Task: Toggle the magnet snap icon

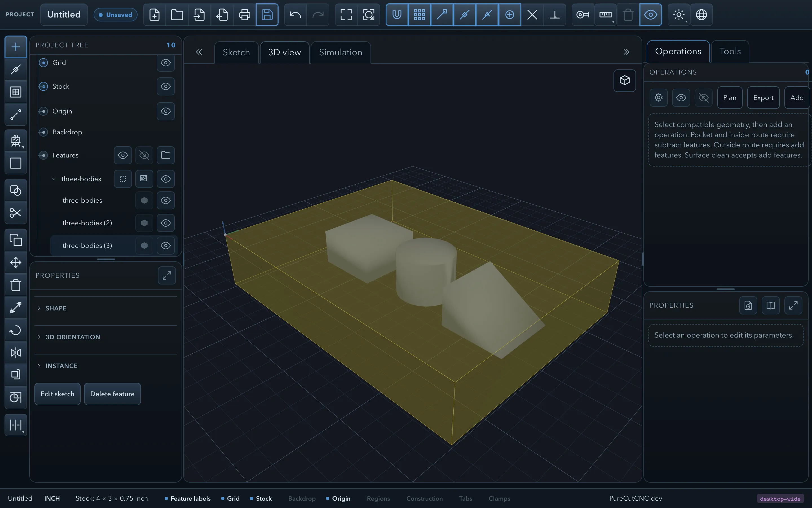Action: coord(397,15)
